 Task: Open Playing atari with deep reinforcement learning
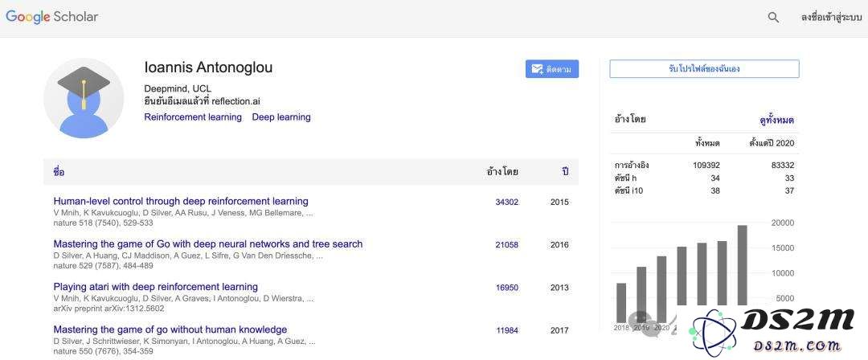(x=156, y=287)
